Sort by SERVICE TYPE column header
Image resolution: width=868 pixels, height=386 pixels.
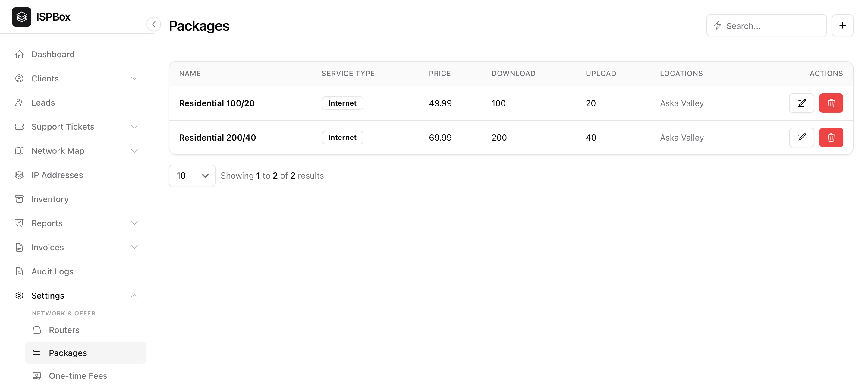pyautogui.click(x=348, y=74)
